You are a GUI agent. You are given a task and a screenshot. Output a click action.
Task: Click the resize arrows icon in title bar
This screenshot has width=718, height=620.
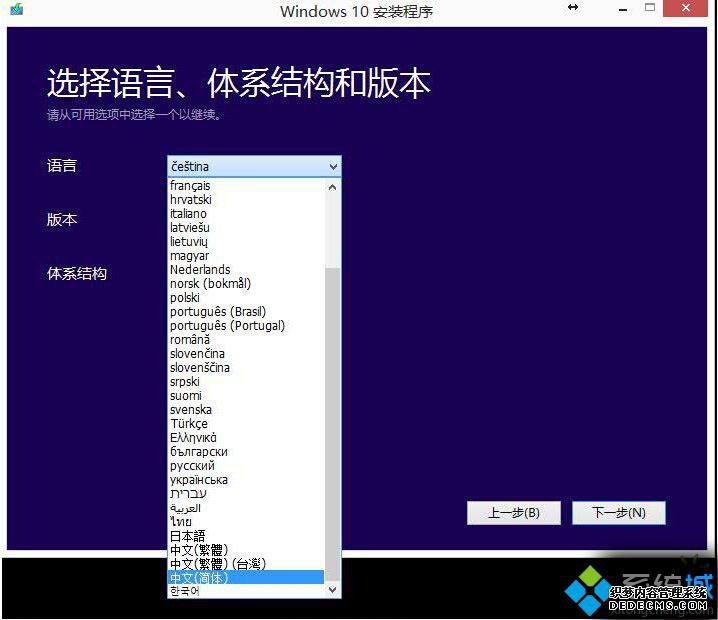click(572, 7)
